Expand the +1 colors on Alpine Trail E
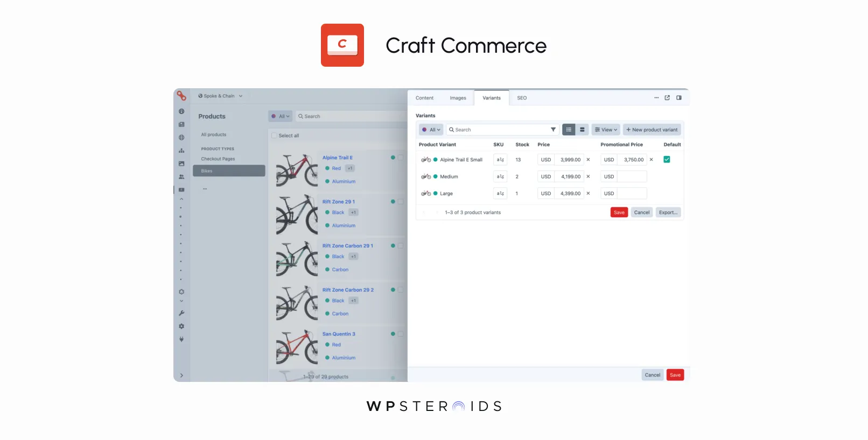 [x=350, y=168]
